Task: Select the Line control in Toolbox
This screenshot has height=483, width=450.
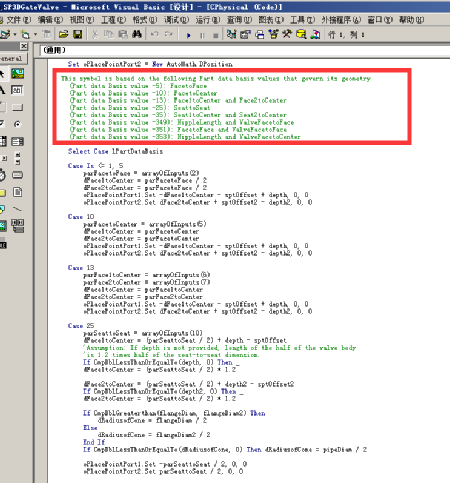Action: pos(17,209)
